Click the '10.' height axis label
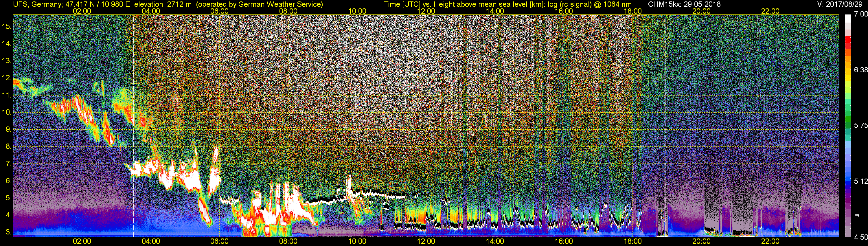The image size is (868, 246). tap(7, 112)
